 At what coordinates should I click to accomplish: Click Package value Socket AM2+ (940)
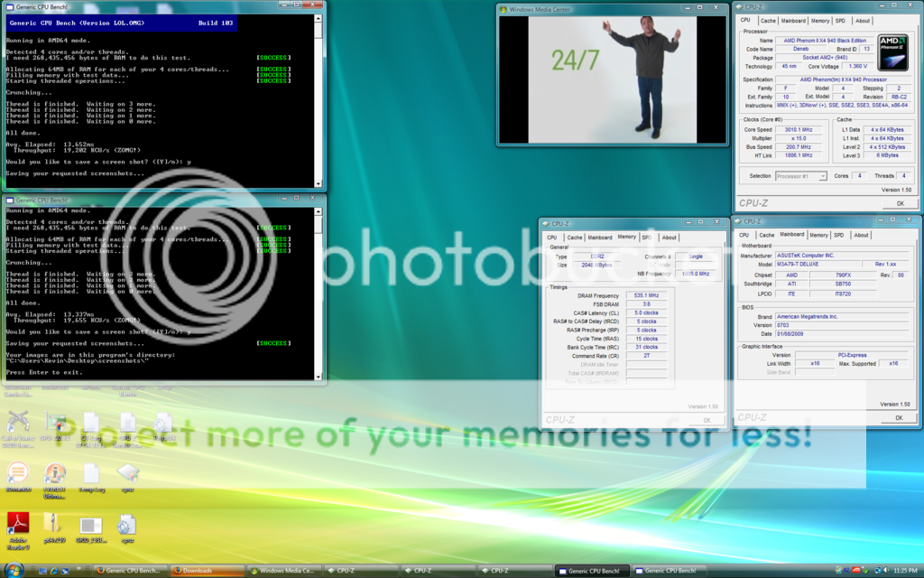coord(825,58)
